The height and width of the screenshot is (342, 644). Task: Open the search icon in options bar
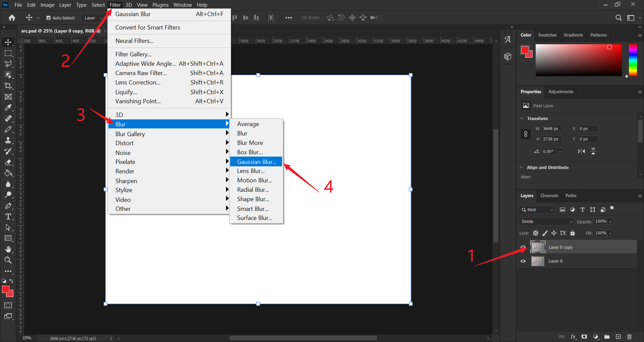[x=619, y=18]
